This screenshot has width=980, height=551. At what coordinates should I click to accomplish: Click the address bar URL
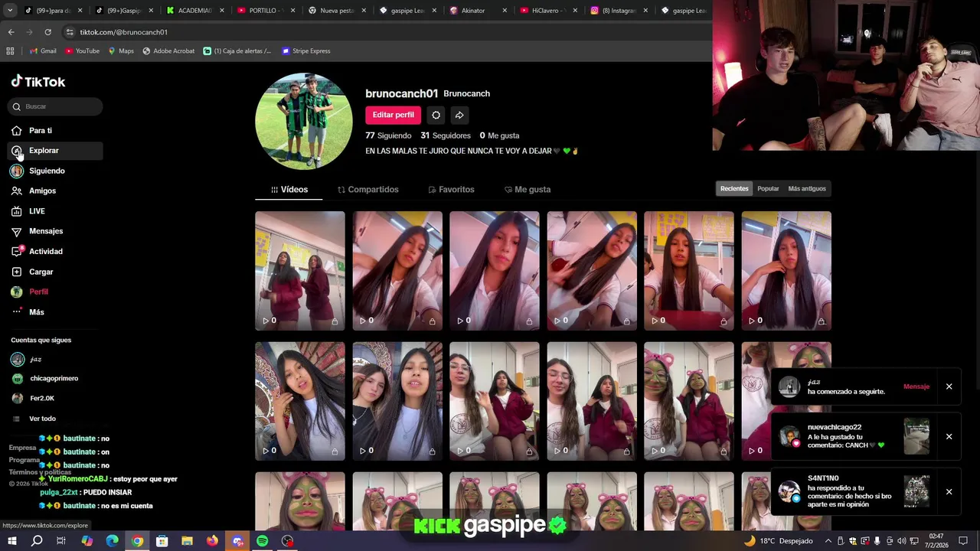[123, 32]
